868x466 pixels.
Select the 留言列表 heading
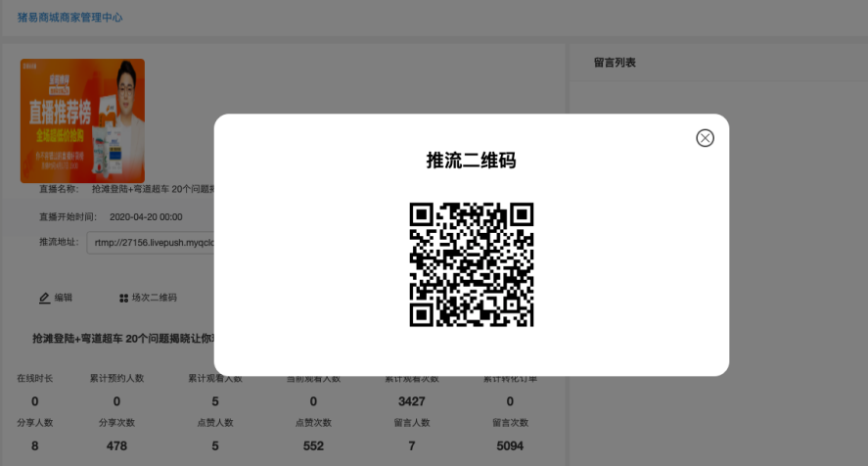click(615, 63)
